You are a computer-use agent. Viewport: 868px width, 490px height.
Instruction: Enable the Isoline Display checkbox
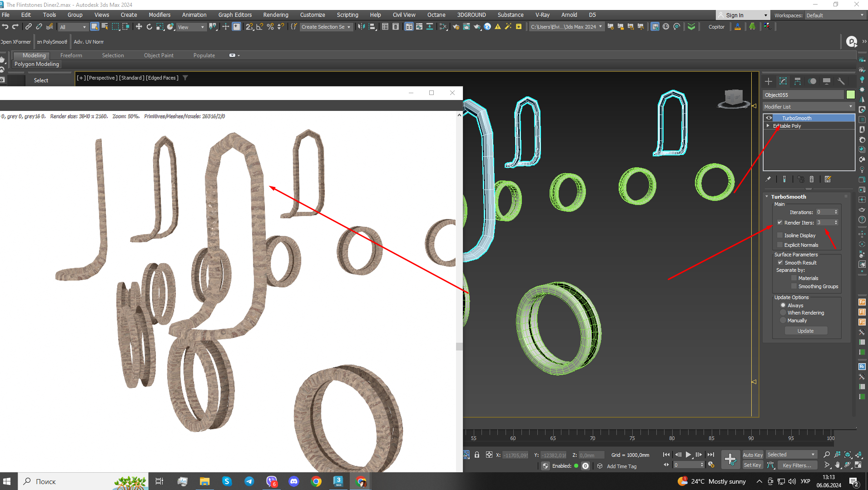780,235
